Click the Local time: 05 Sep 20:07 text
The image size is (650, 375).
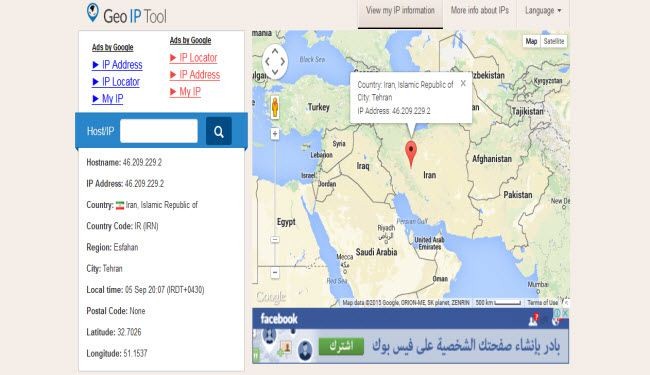pyautogui.click(x=145, y=290)
